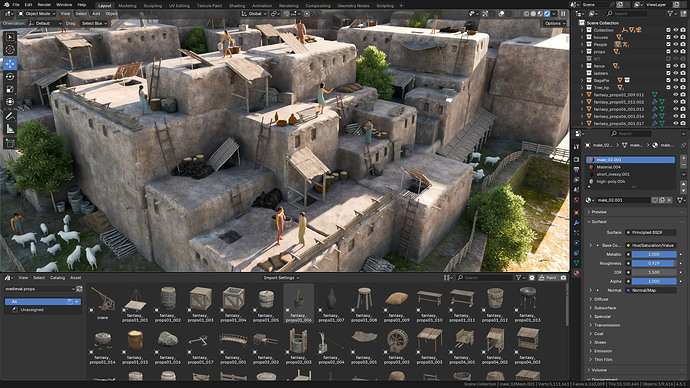Screen dimensions: 690x388
Task: Open the Render menu
Action: pos(44,5)
